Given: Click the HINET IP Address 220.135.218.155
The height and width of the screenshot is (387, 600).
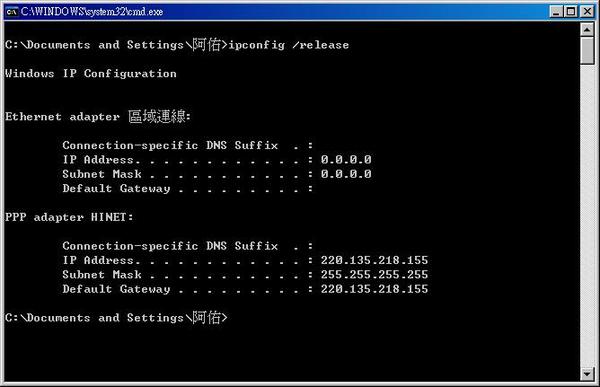Looking at the screenshot, I should coord(374,260).
